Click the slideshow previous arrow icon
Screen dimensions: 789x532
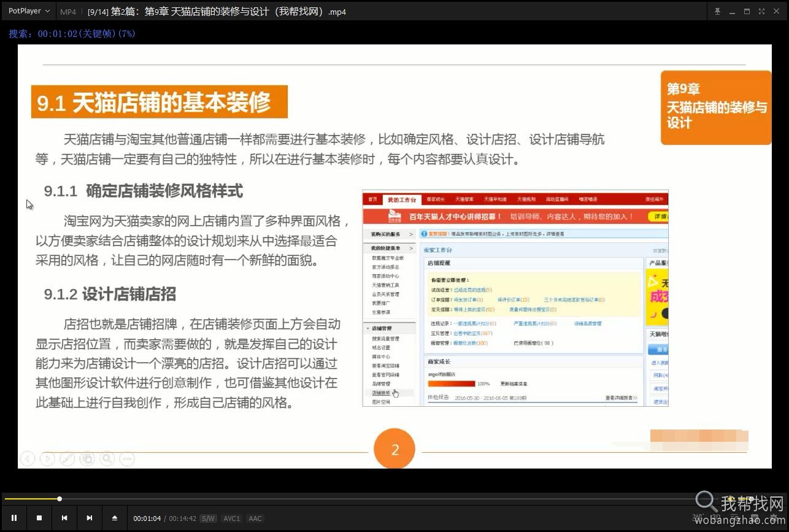point(27,458)
